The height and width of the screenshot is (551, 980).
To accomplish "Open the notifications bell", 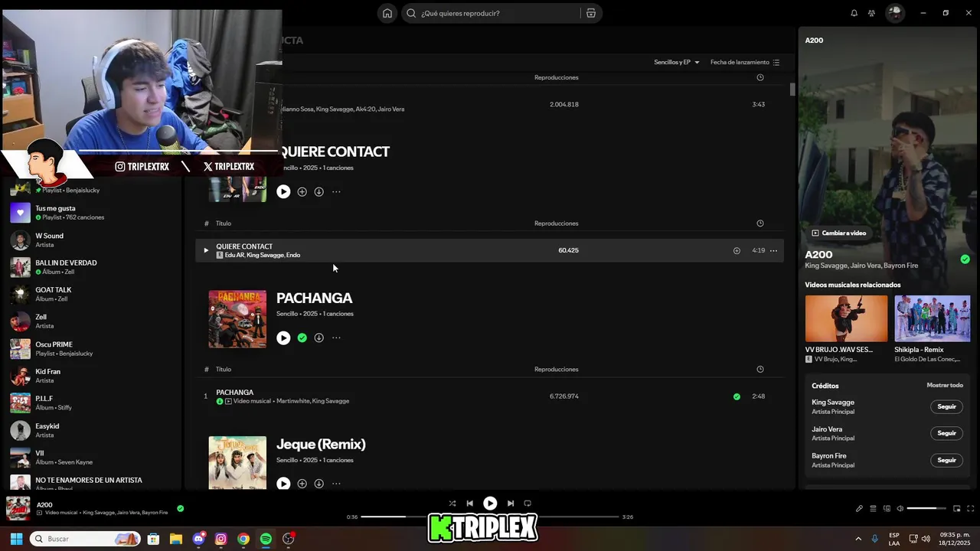I will coord(854,13).
